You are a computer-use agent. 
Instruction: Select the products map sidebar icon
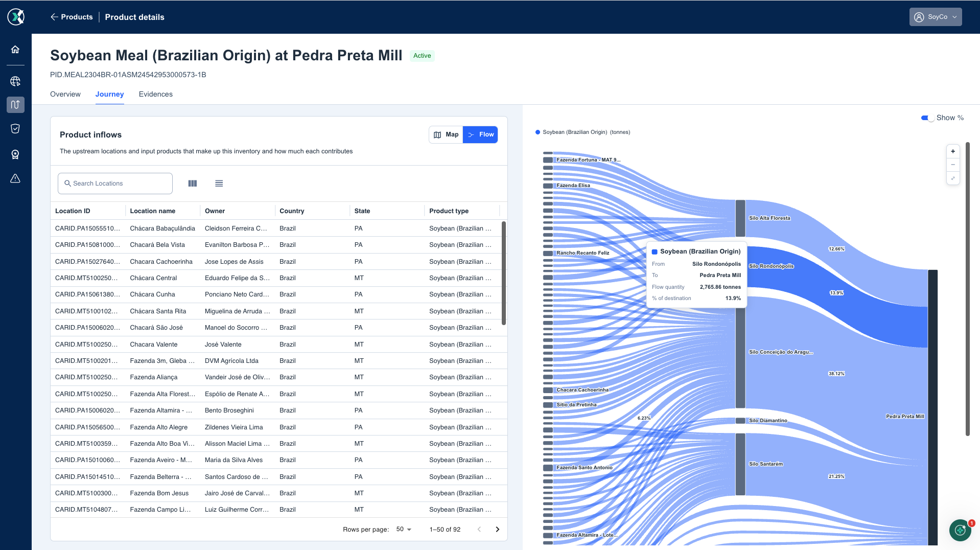pyautogui.click(x=15, y=105)
